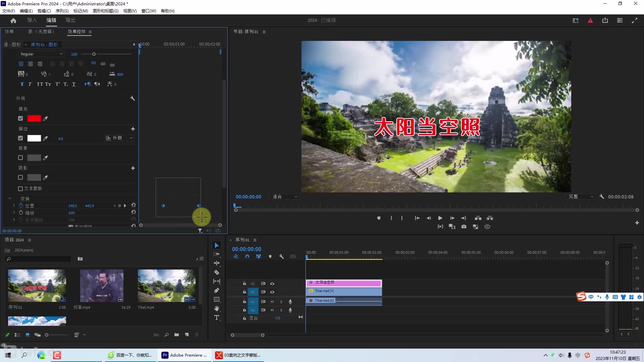
Task: Toggle V2 track visibility eye
Action: coord(272,284)
